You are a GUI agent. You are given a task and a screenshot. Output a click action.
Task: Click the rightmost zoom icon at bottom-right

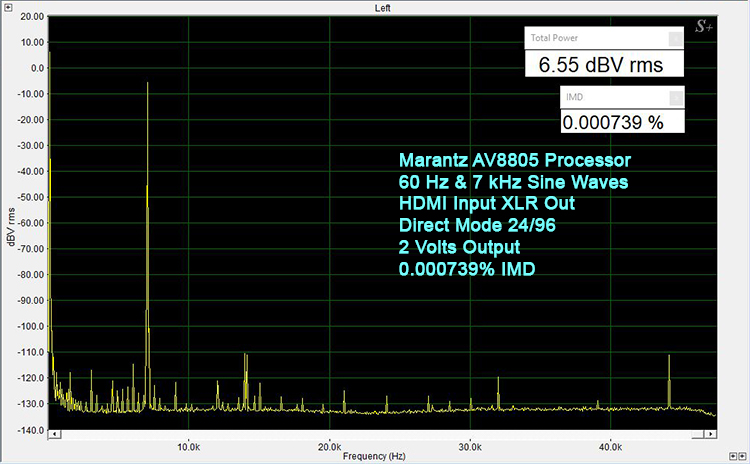point(743,456)
